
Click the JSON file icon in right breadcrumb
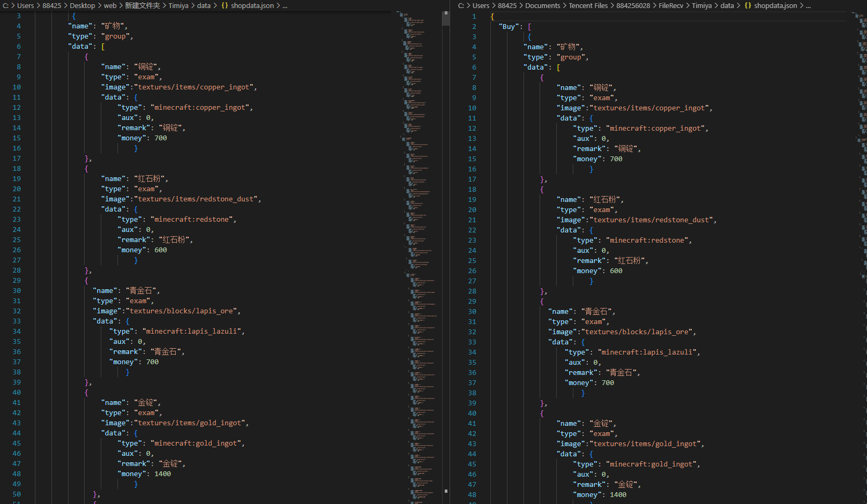point(748,5)
